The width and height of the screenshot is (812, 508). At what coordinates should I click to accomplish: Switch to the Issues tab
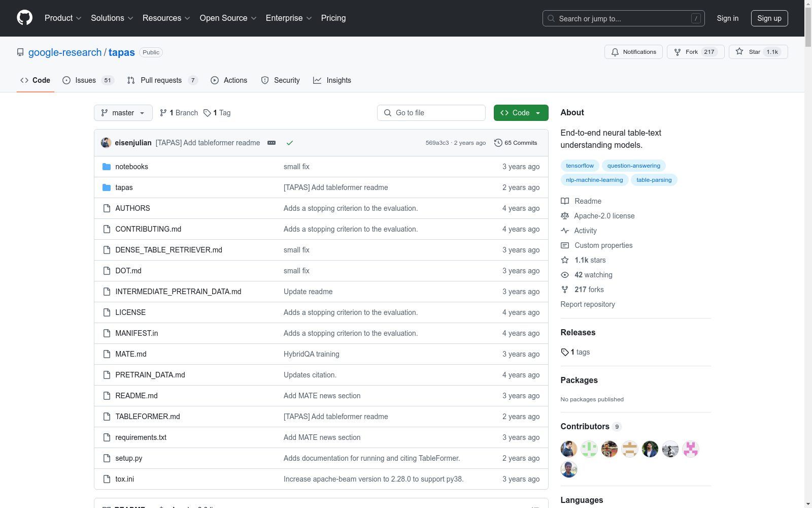point(88,80)
